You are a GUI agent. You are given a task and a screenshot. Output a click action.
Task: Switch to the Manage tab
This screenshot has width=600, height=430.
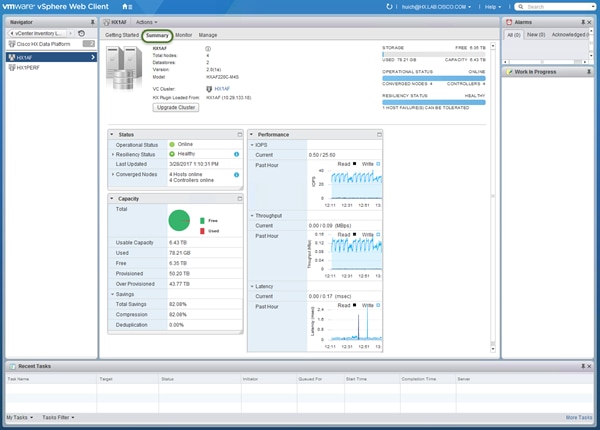[208, 35]
